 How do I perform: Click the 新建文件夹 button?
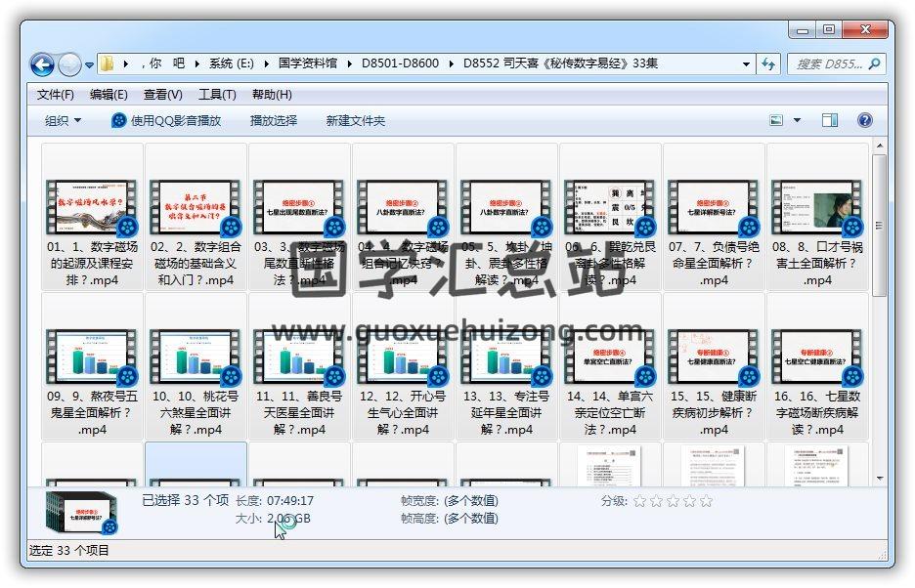point(356,120)
